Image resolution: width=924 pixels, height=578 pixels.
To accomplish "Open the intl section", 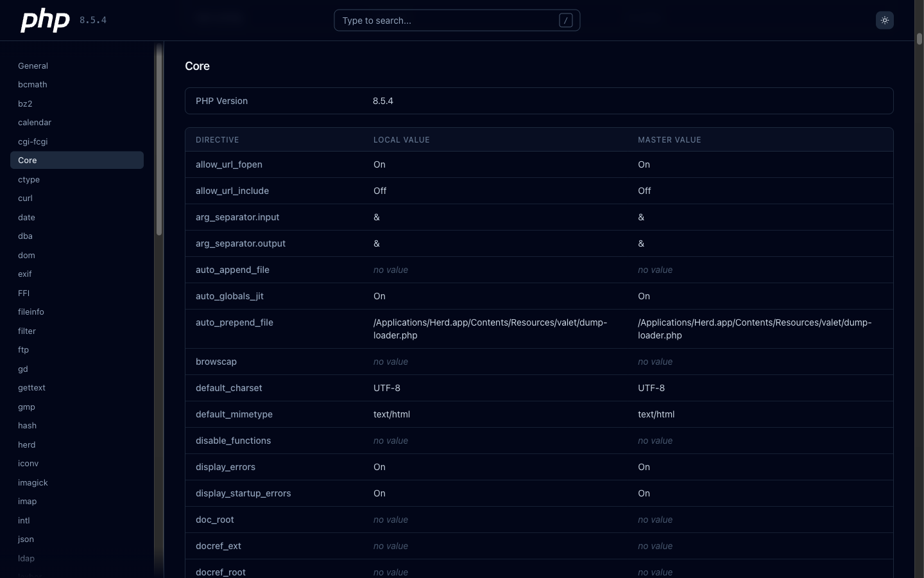I will pos(24,520).
